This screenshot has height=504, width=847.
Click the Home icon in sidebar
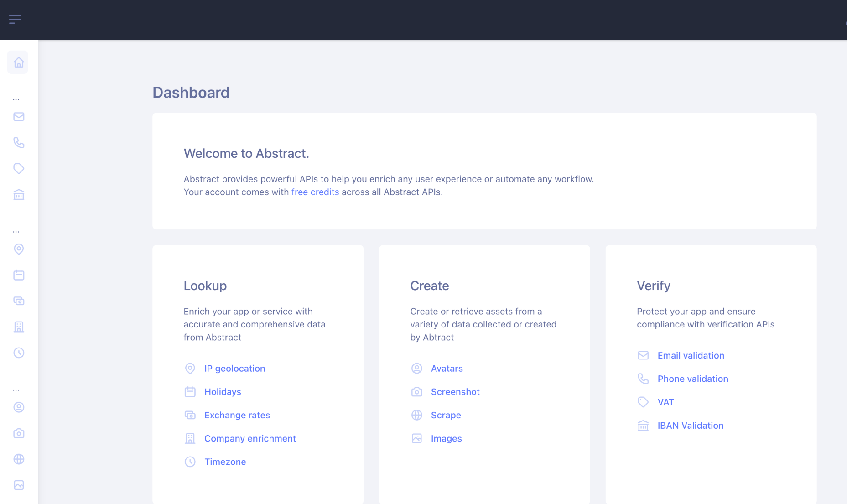click(18, 62)
